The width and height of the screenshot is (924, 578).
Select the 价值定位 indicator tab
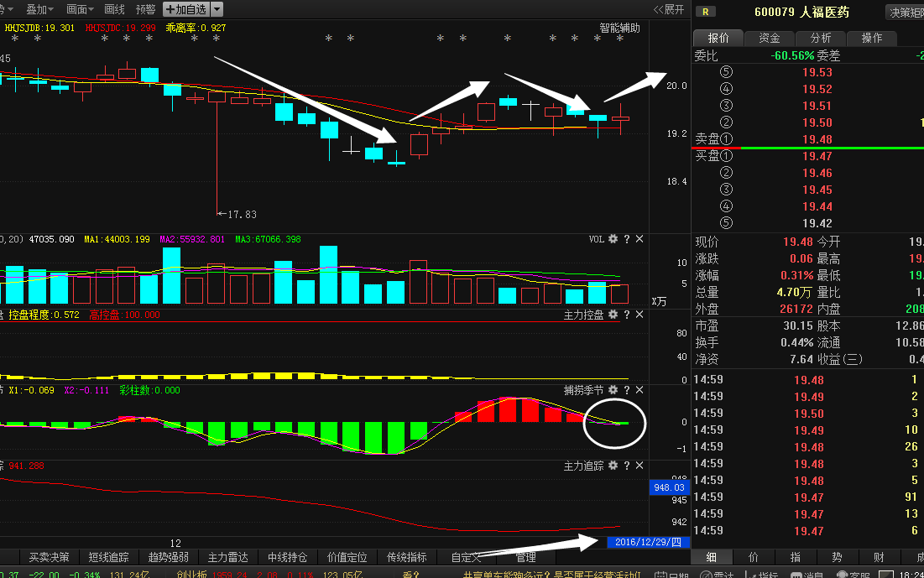click(347, 557)
